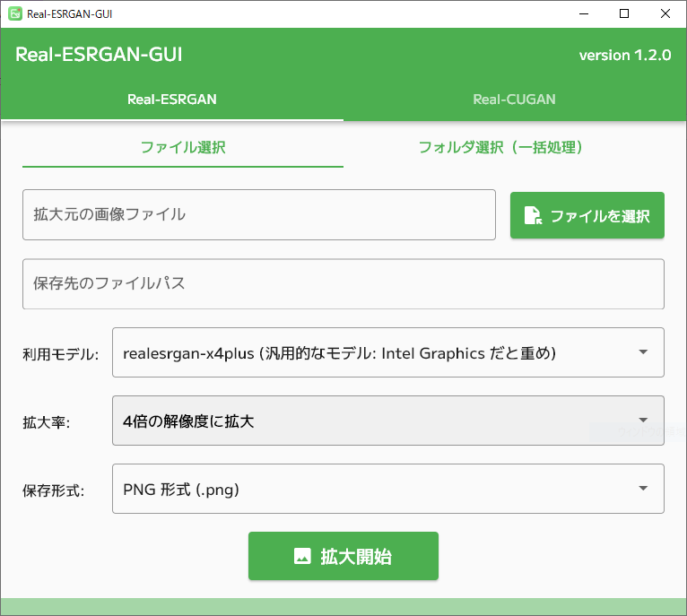Select the ファイル選択 tab
The height and width of the screenshot is (616, 687).
pos(183,148)
